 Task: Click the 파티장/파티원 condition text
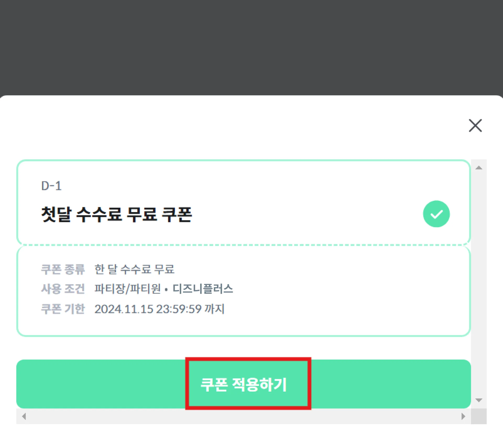point(128,289)
